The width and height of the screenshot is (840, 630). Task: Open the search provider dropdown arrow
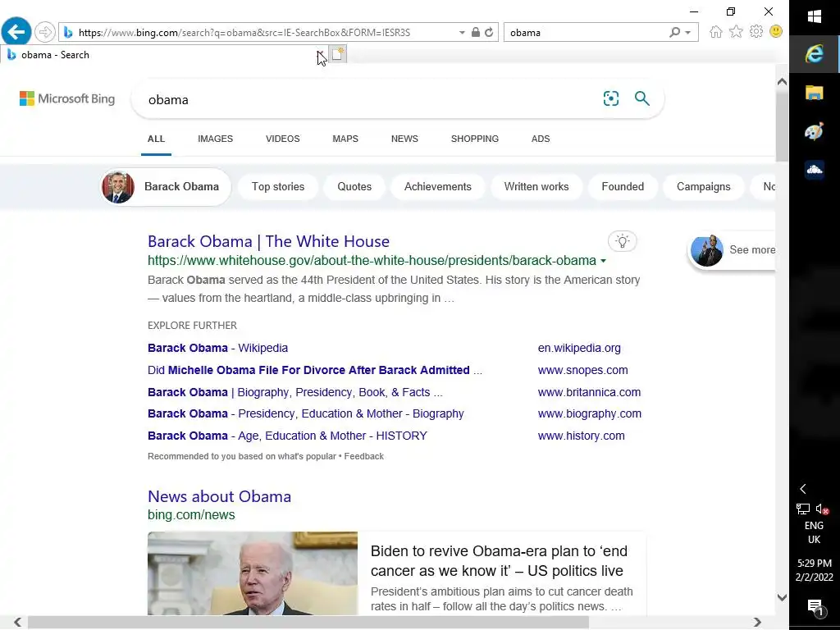point(688,33)
